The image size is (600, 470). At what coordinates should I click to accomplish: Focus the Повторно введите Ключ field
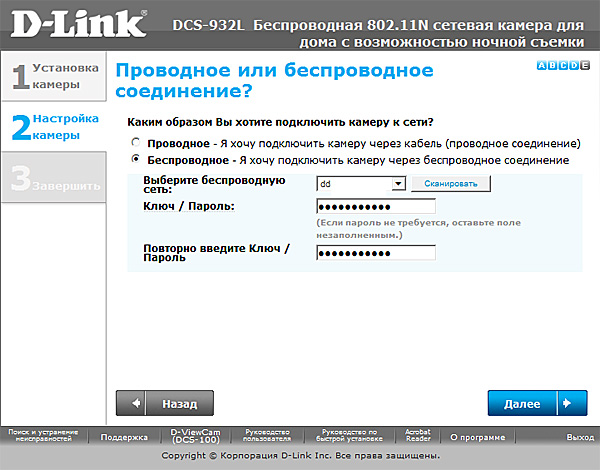tap(376, 252)
